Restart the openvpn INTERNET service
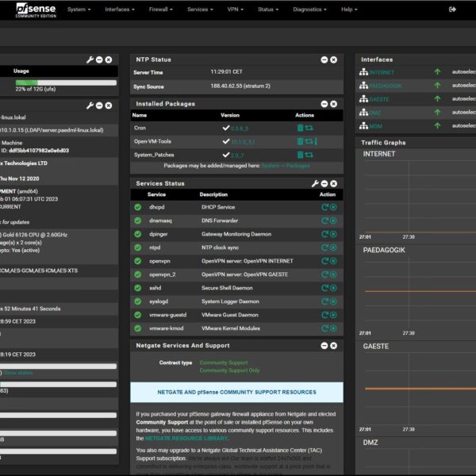 tap(324, 261)
